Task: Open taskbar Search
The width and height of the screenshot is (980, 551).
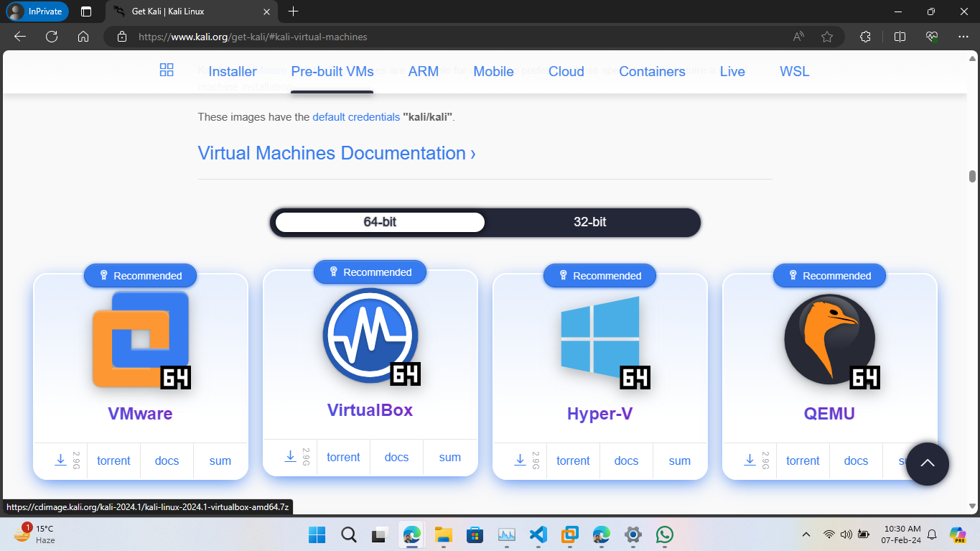Action: click(348, 534)
